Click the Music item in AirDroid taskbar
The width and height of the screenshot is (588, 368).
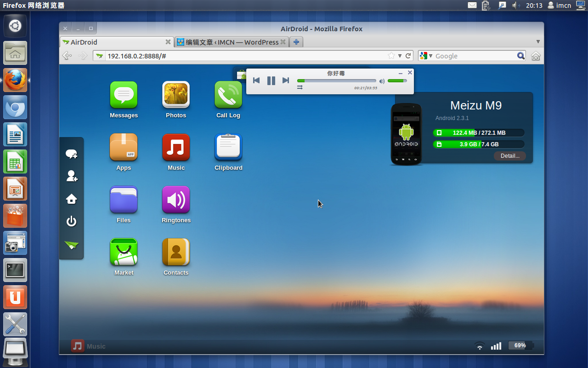[88, 346]
